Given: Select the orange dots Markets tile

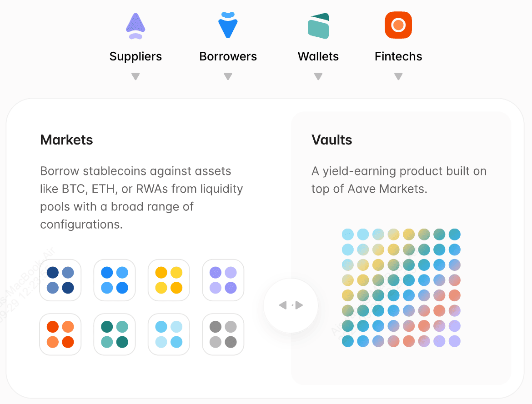Looking at the screenshot, I should [x=60, y=334].
